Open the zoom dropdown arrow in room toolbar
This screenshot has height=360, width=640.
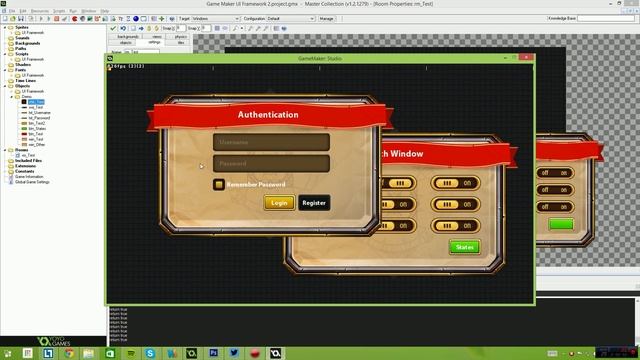242,28
